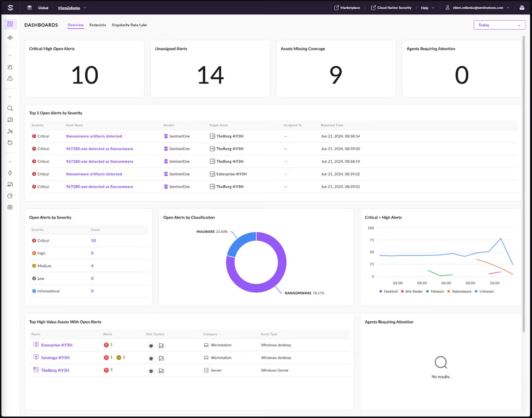Click the printer icon in the top bar
532x418 pixels.
coord(522,7)
